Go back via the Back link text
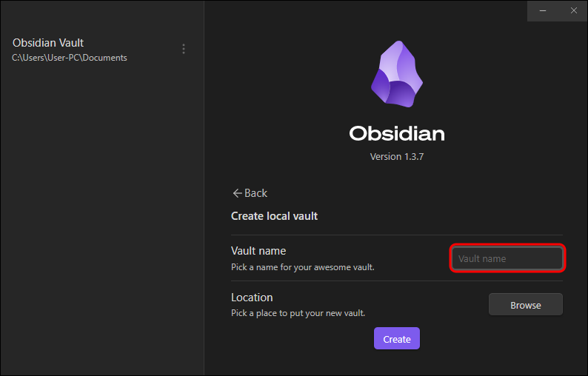588x376 pixels. pyautogui.click(x=256, y=193)
